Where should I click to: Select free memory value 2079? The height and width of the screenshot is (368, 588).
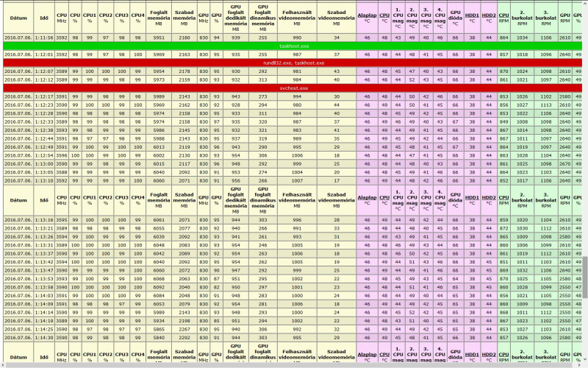(184, 304)
